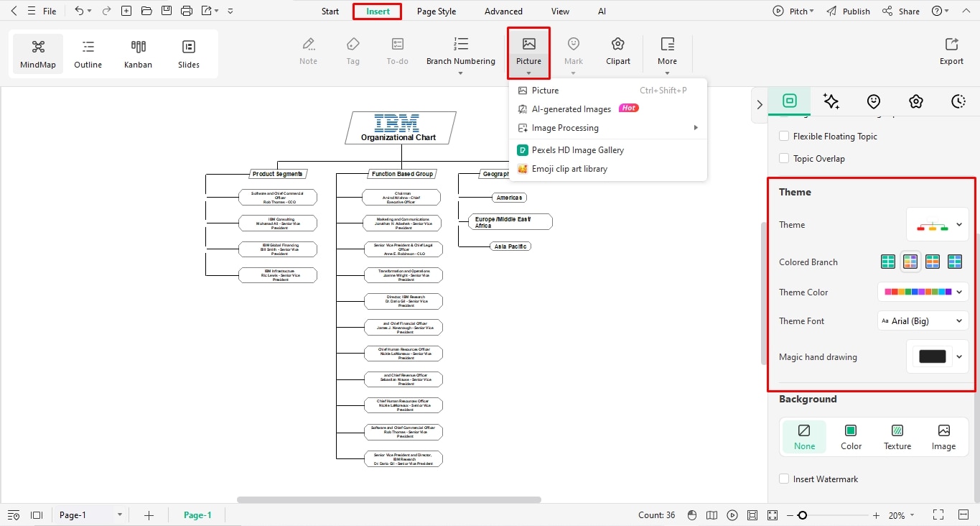Open the Help question mark menu
980x526 pixels.
click(x=940, y=11)
